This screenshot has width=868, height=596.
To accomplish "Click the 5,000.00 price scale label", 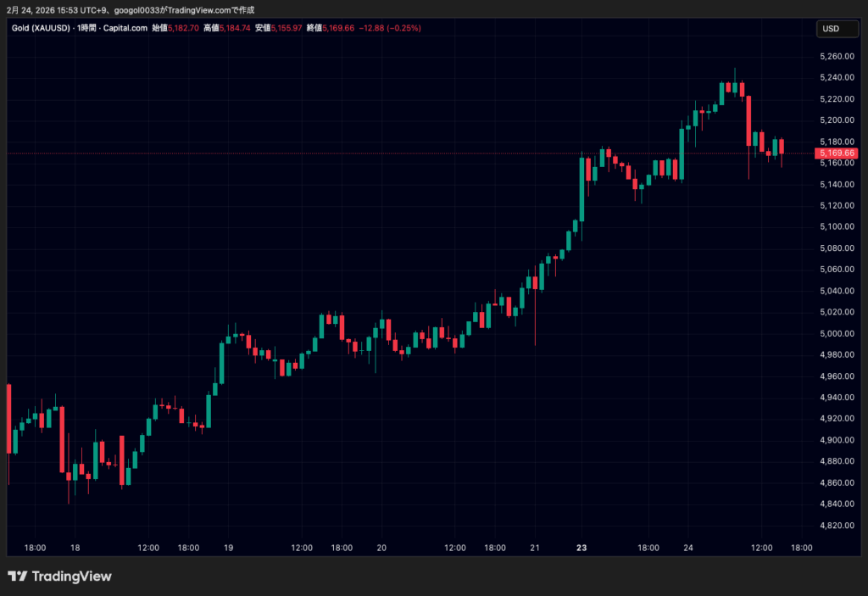I will (836, 334).
